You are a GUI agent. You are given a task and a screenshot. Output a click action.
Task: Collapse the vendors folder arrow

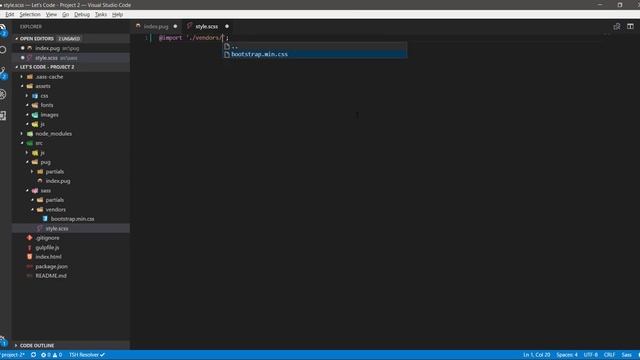[33, 209]
